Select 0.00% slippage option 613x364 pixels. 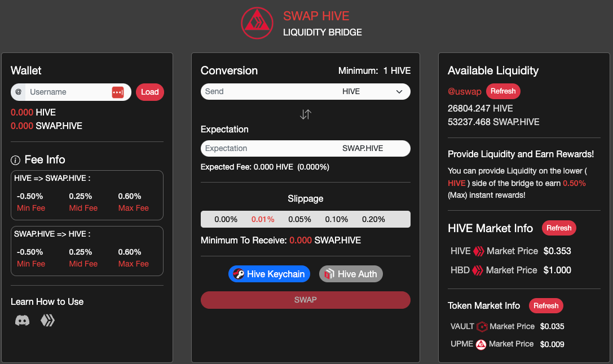click(x=226, y=220)
